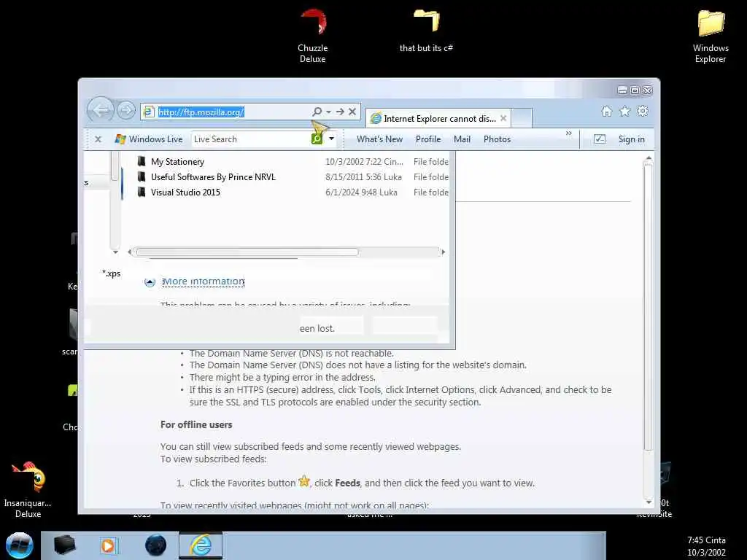747x560 pixels.
Task: Click the 6/1/2024 9:48 Luka date cell
Action: pos(361,192)
